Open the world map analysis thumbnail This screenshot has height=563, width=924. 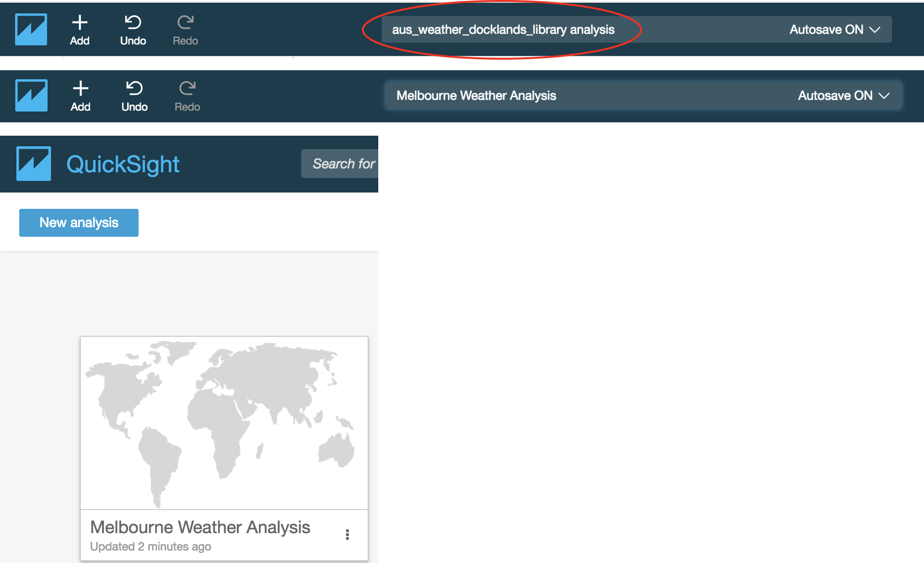(224, 422)
